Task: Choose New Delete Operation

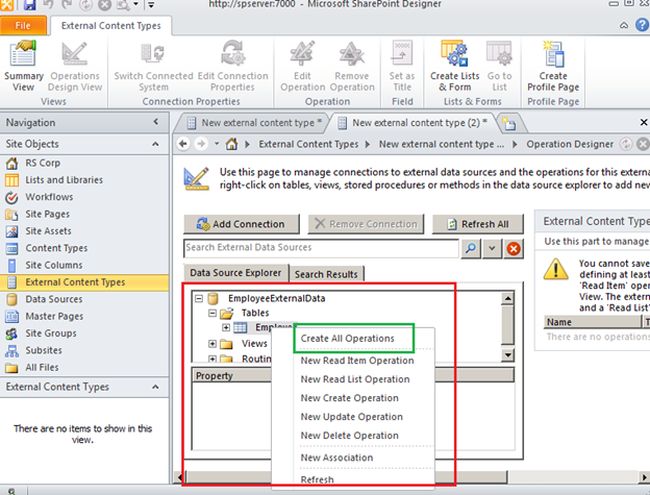Action: click(349, 435)
